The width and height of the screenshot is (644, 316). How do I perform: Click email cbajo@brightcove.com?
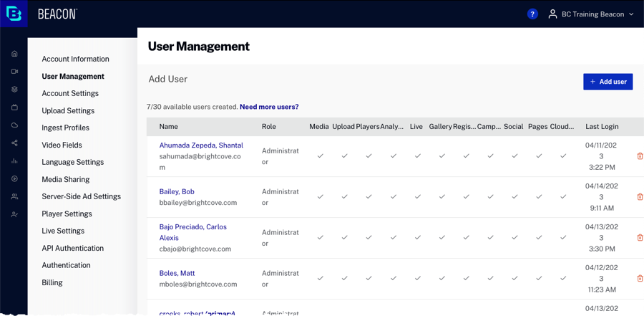coord(195,249)
